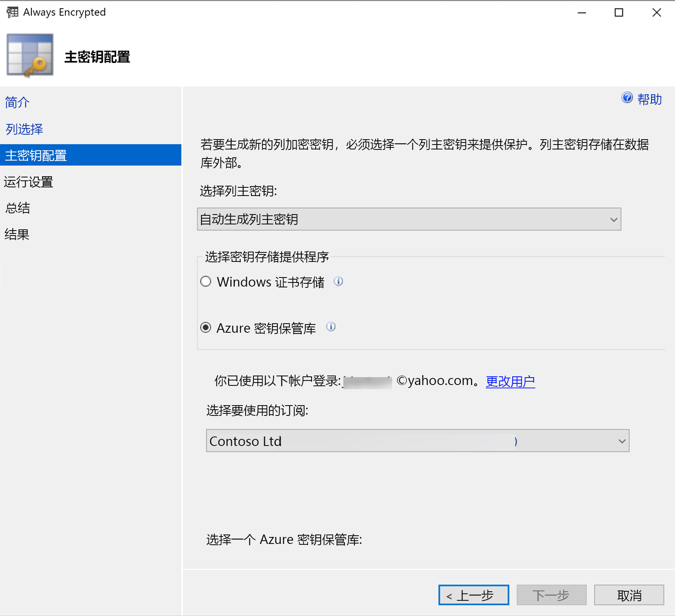
Task: Click the 帮助 link
Action: 650,99
